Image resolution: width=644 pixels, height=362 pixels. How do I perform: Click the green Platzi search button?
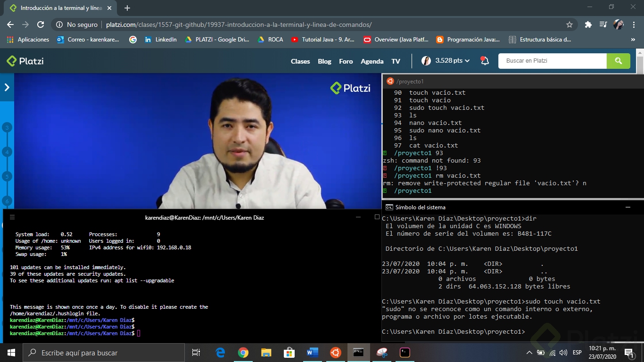[x=619, y=61]
